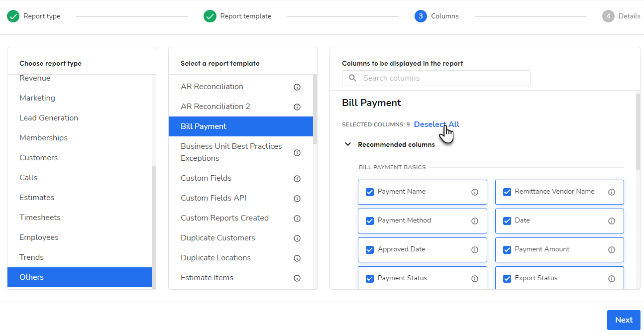Click the green check icon for Report type step
644x333 pixels.
[13, 16]
